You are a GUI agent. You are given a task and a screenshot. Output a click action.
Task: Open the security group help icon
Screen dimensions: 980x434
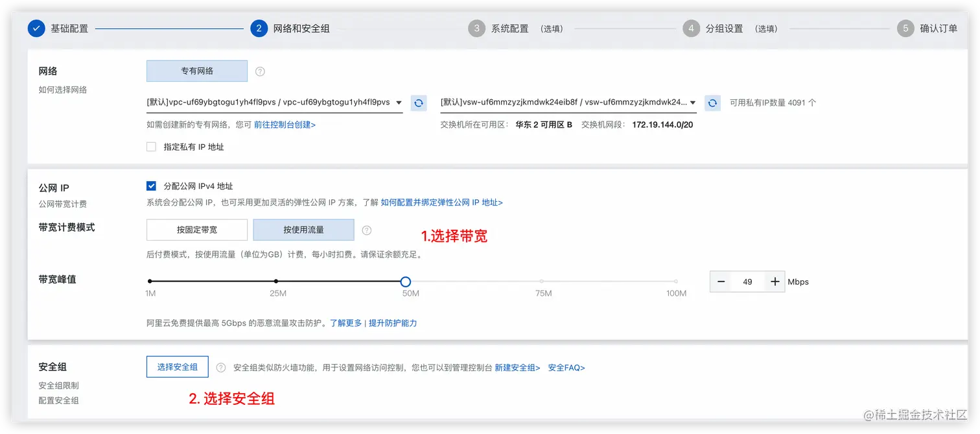[221, 367]
